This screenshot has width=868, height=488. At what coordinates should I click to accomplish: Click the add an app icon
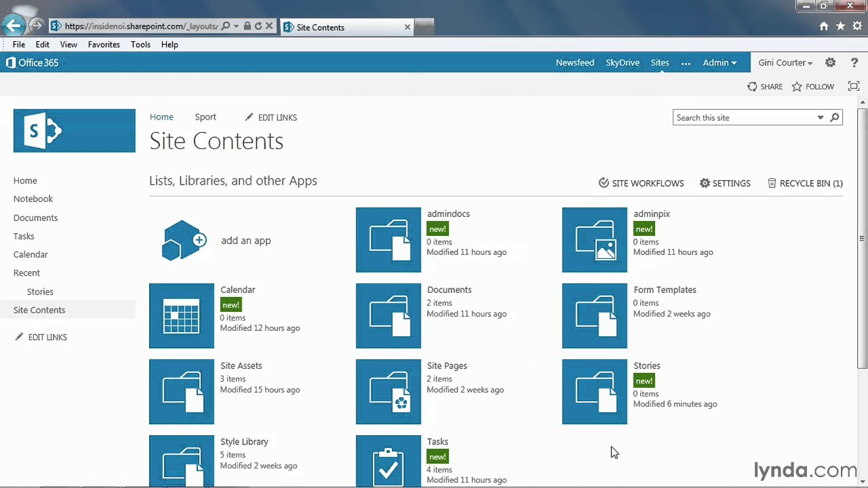click(182, 240)
